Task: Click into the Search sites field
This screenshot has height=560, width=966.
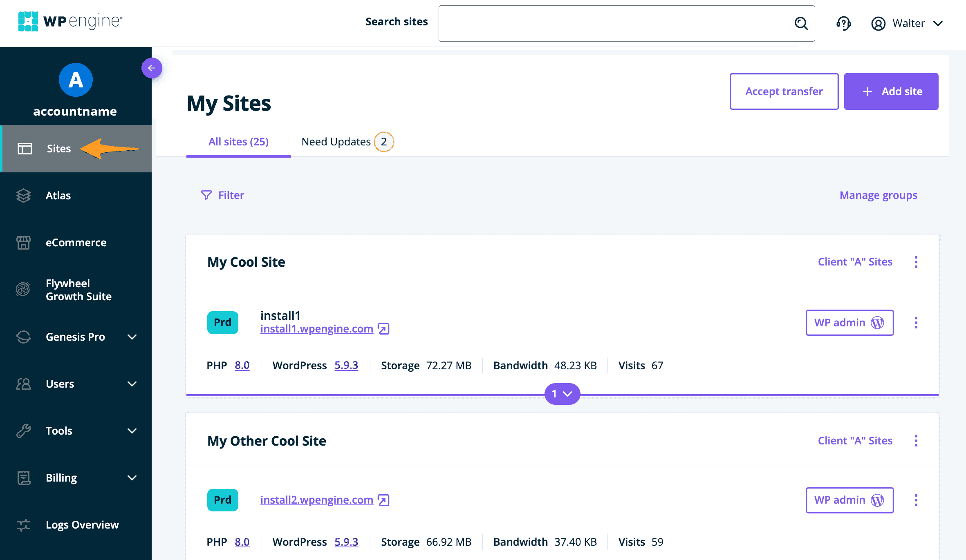Action: point(613,23)
